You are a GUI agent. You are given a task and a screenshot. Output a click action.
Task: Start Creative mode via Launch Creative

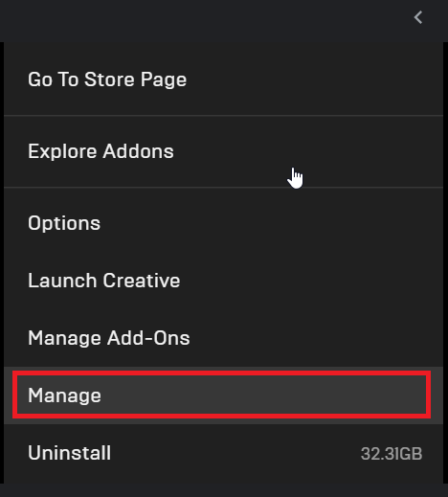tap(223, 281)
